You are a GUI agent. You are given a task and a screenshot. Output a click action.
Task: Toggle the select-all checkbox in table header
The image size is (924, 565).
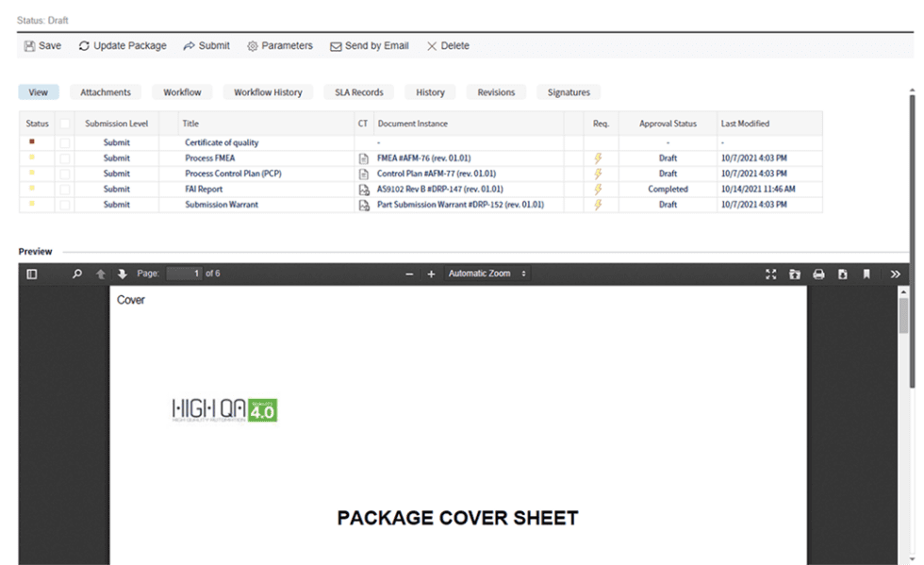(65, 124)
